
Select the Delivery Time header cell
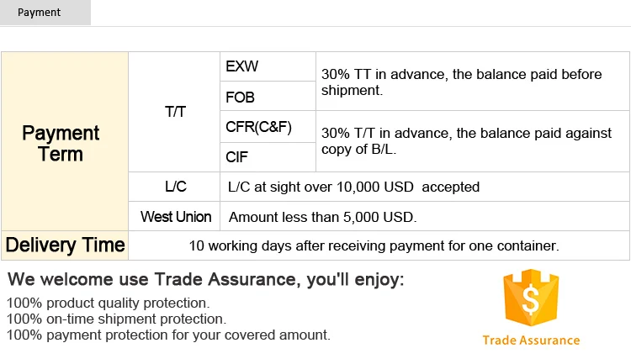tap(65, 245)
